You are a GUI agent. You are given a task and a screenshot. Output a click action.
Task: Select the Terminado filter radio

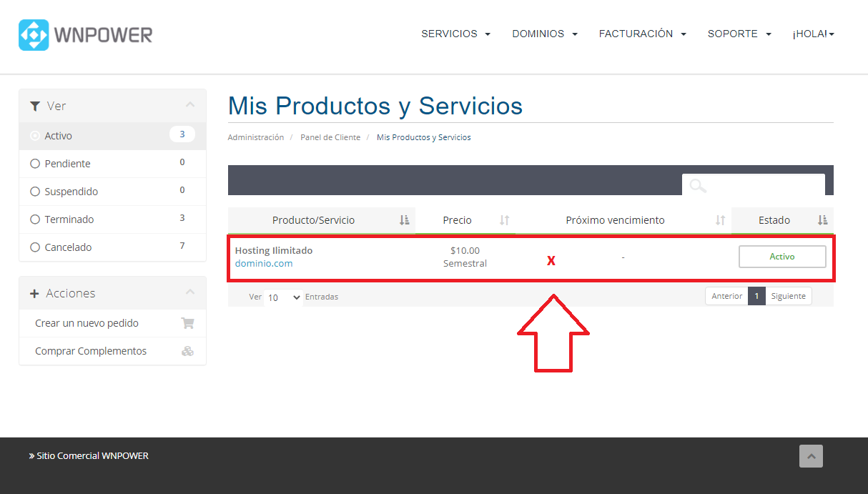(x=35, y=219)
